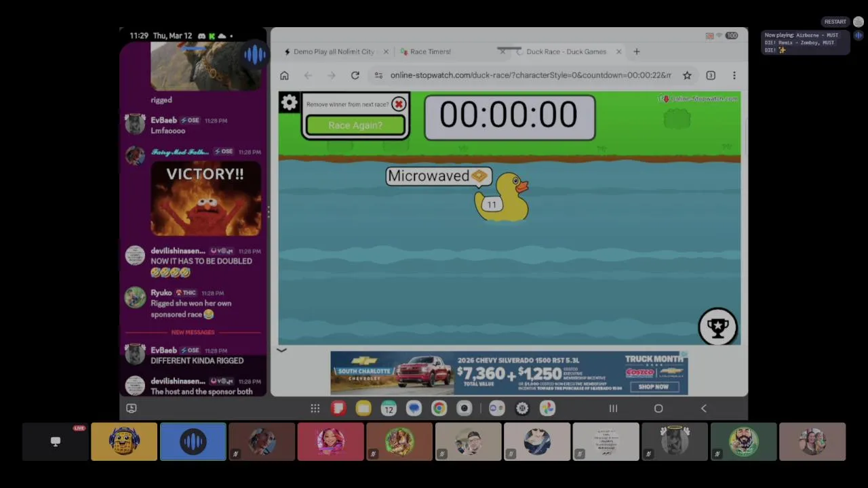Click the NEW MESSAGES divider label

tap(193, 332)
